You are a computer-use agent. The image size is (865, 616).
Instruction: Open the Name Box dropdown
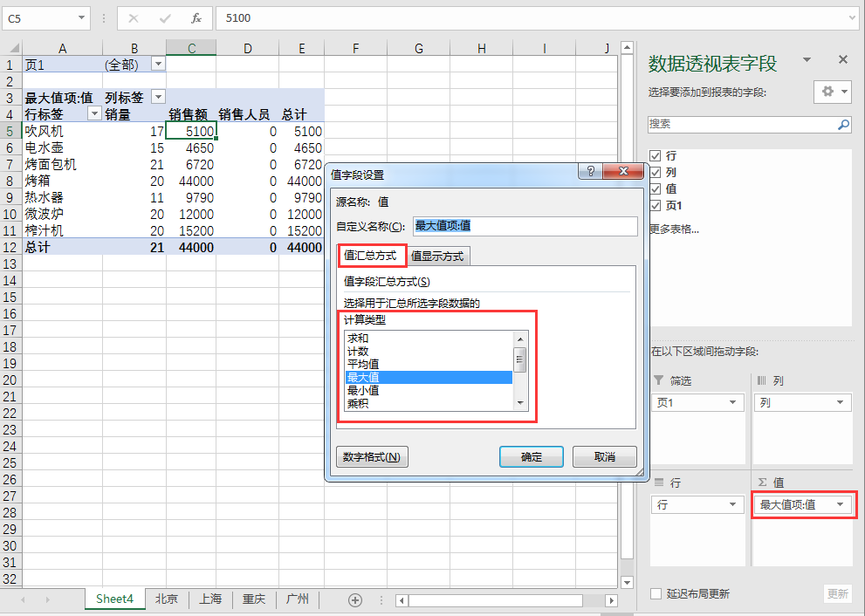81,18
